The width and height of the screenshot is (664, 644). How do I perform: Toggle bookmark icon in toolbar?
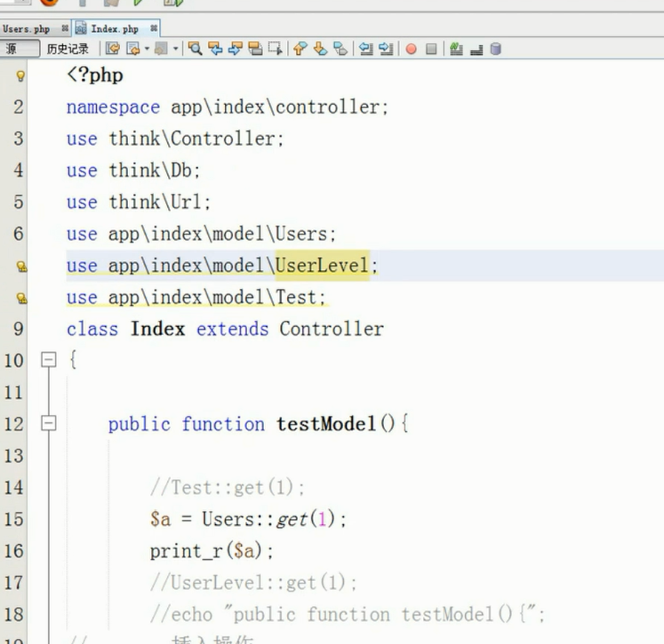click(x=340, y=49)
